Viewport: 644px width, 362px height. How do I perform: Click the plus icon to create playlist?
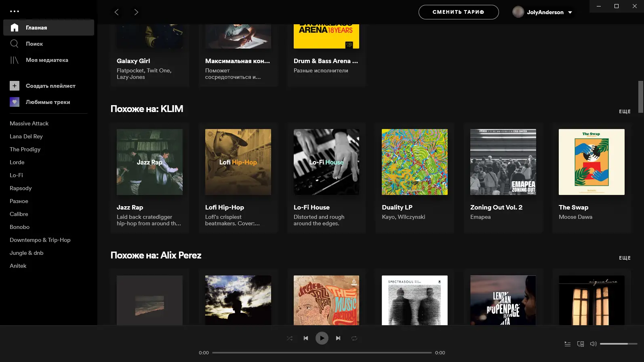15,86
